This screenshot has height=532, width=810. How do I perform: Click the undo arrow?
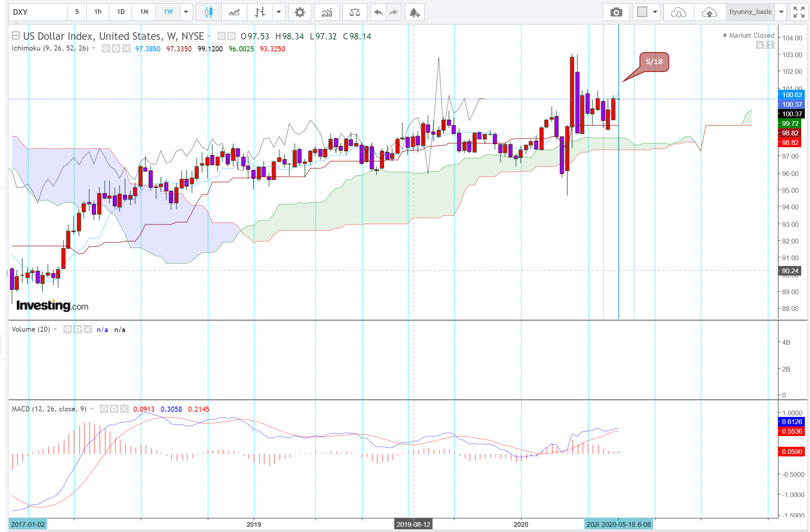[x=378, y=12]
